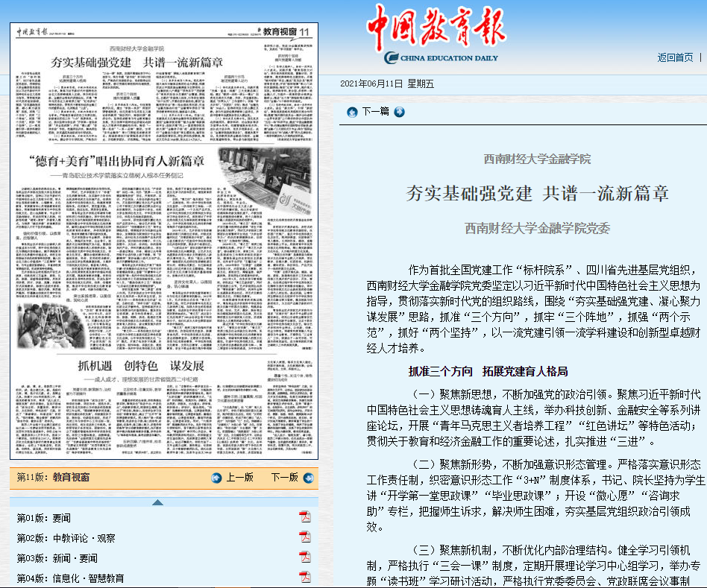Open PDF icon for 第01版 要闻
The width and height of the screenshot is (707, 588).
(305, 517)
